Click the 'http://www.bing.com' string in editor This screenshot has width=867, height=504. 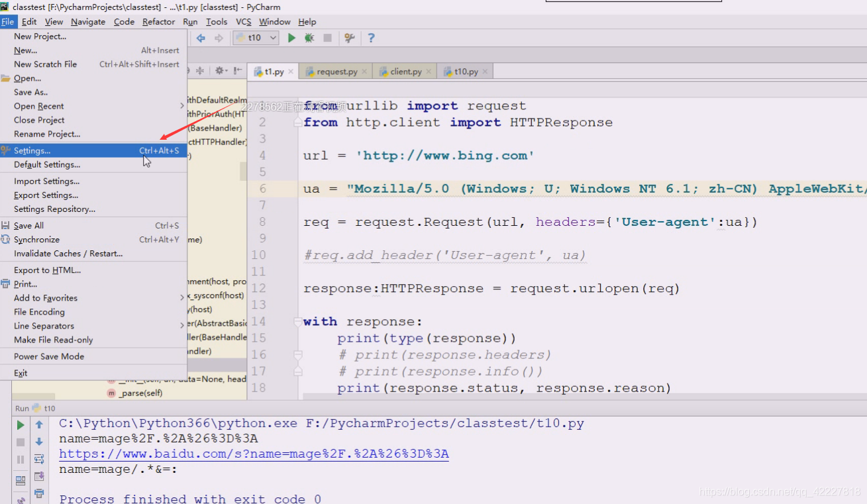(445, 156)
